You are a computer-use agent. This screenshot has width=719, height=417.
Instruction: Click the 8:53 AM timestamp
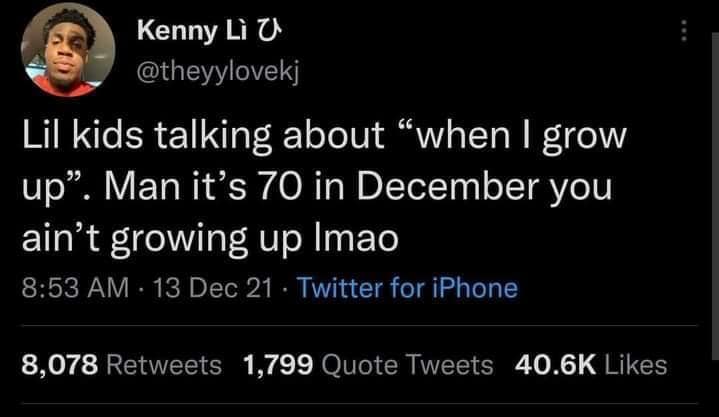[71, 289]
